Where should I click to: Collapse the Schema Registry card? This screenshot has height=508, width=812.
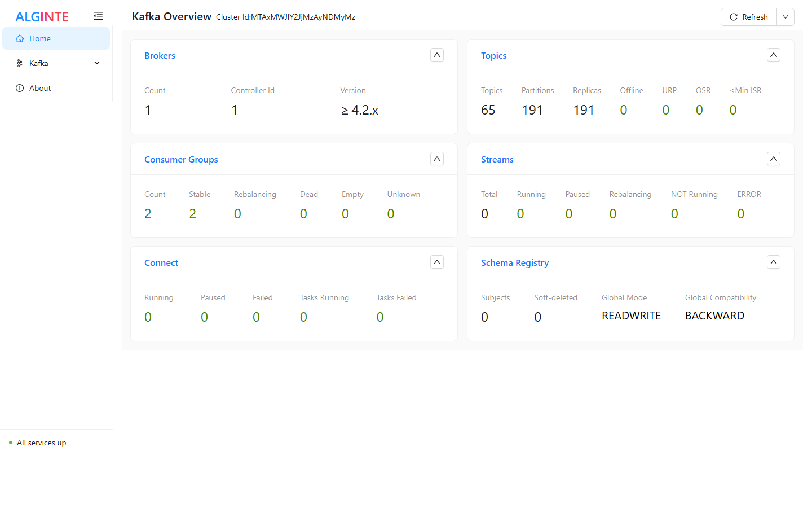pyautogui.click(x=774, y=262)
